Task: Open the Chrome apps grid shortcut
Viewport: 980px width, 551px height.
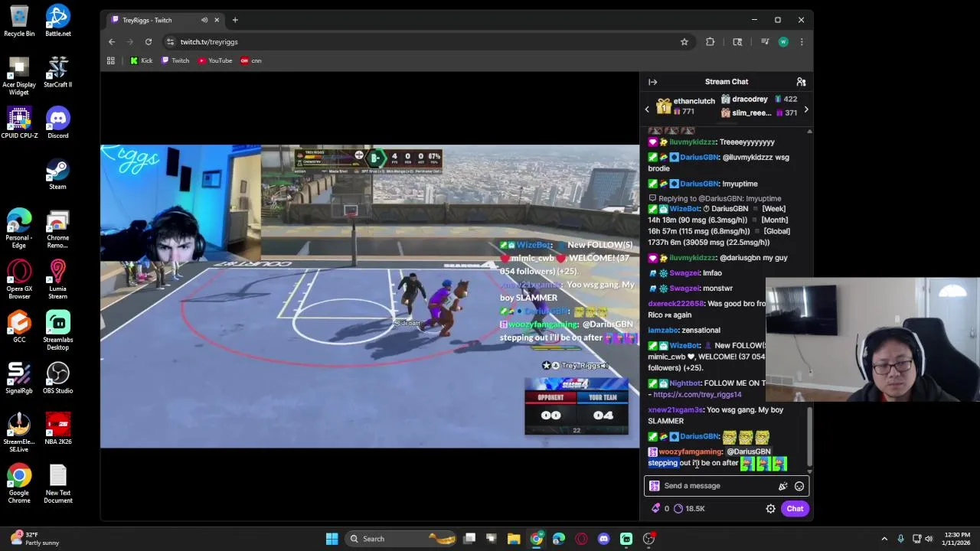Action: pos(111,60)
